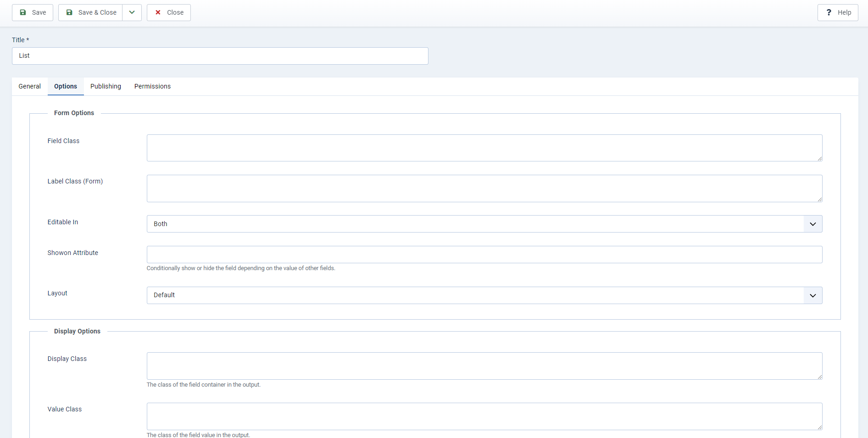The image size is (868, 438).
Task: Click the Field Class textarea resize handle
Action: pos(819,158)
